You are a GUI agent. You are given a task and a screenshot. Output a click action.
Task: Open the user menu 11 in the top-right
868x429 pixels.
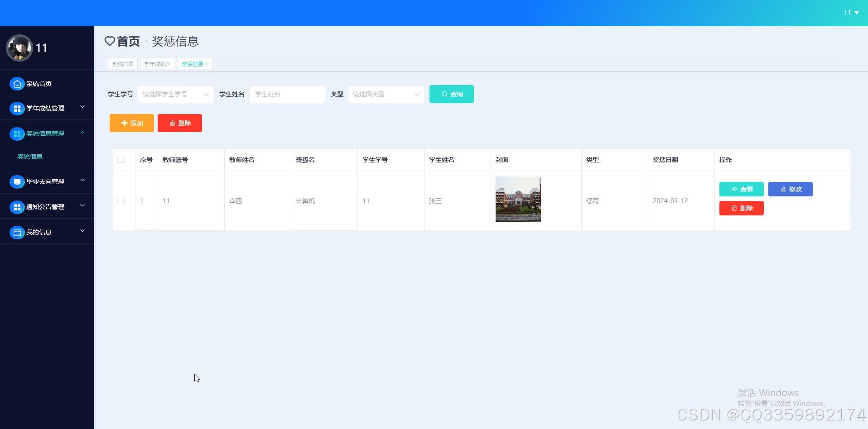tap(851, 13)
